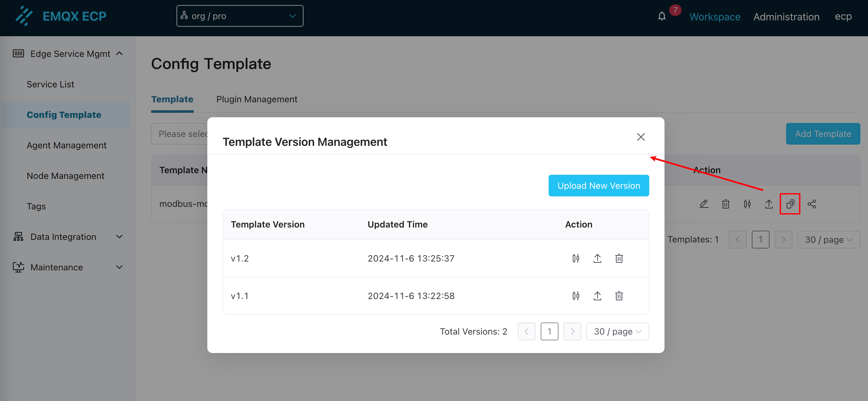Click the upload icon for v1.2
The height and width of the screenshot is (401, 868).
(597, 258)
